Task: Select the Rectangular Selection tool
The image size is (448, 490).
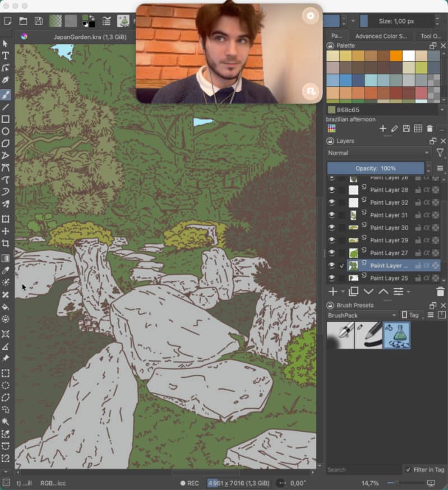Action: pos(6,373)
